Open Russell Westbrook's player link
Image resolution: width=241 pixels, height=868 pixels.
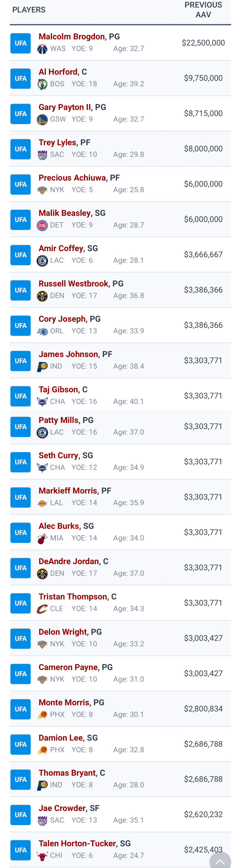(73, 283)
